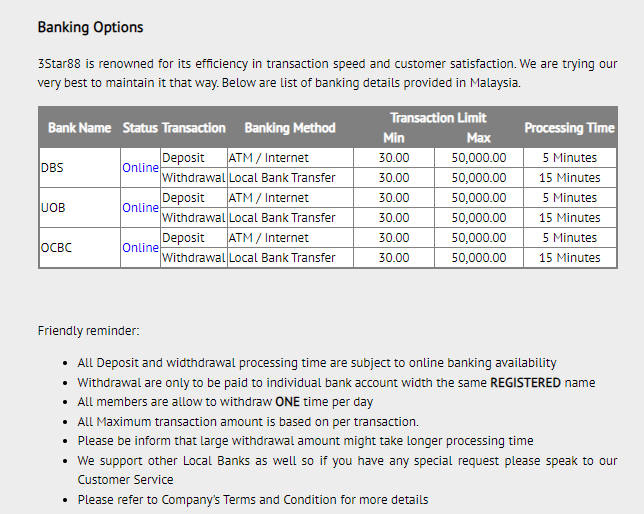Select the Banking Method column header
Viewport: 644px width, 514px height.
pos(289,128)
